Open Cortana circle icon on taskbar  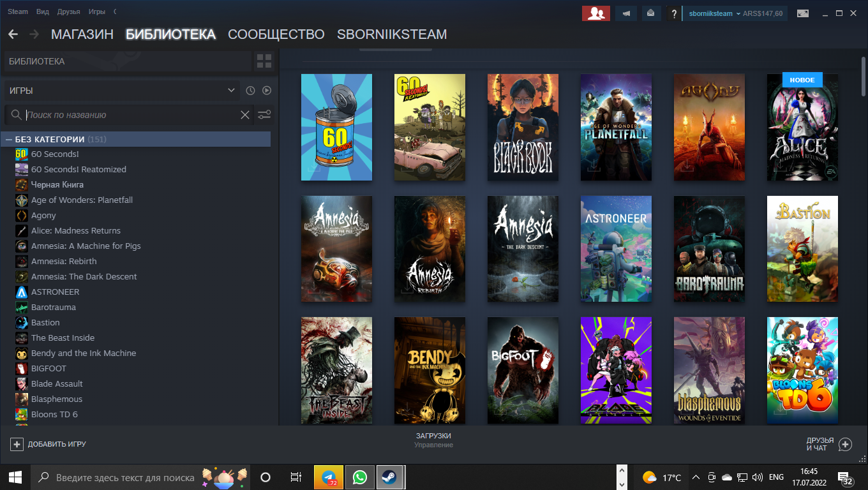click(x=266, y=477)
